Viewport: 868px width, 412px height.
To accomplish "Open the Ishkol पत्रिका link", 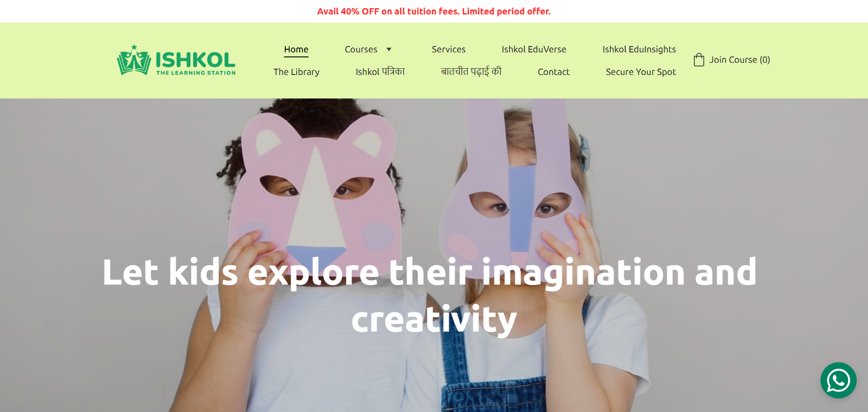I will (380, 72).
